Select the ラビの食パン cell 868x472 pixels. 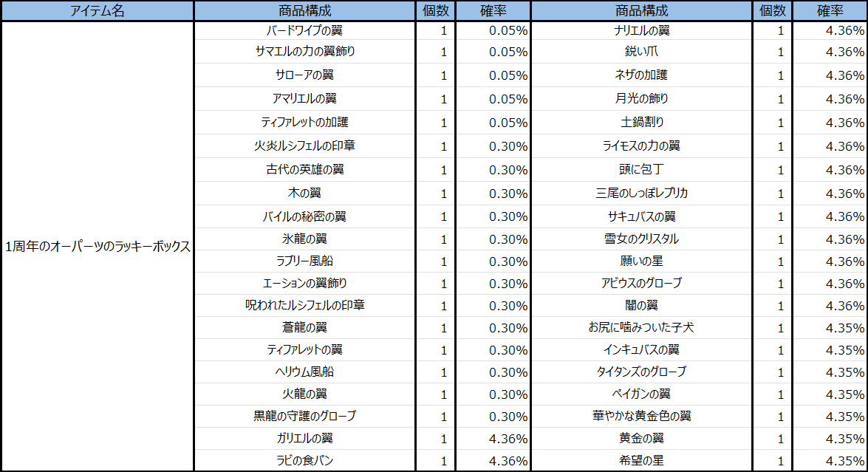304,461
